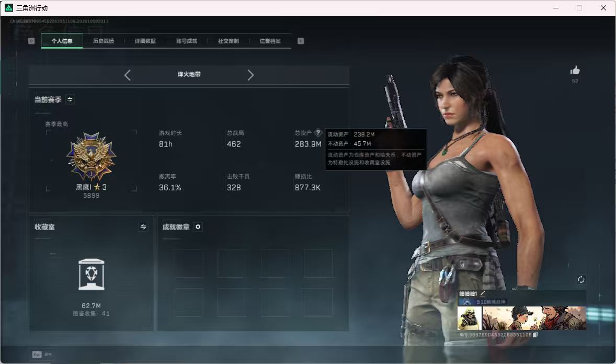Toggle the swap icon next to 当前赛季
This screenshot has width=616, height=364.
(70, 99)
